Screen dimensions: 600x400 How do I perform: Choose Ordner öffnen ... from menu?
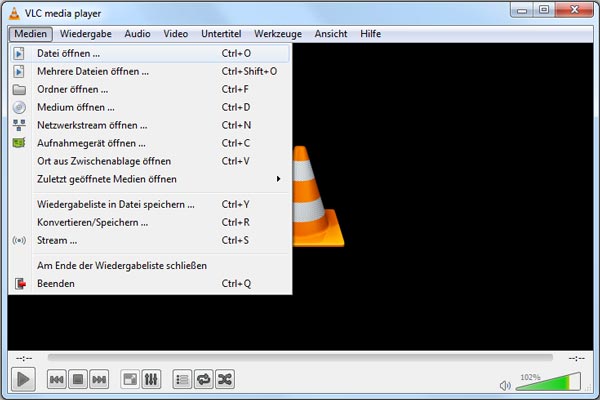tap(150, 89)
